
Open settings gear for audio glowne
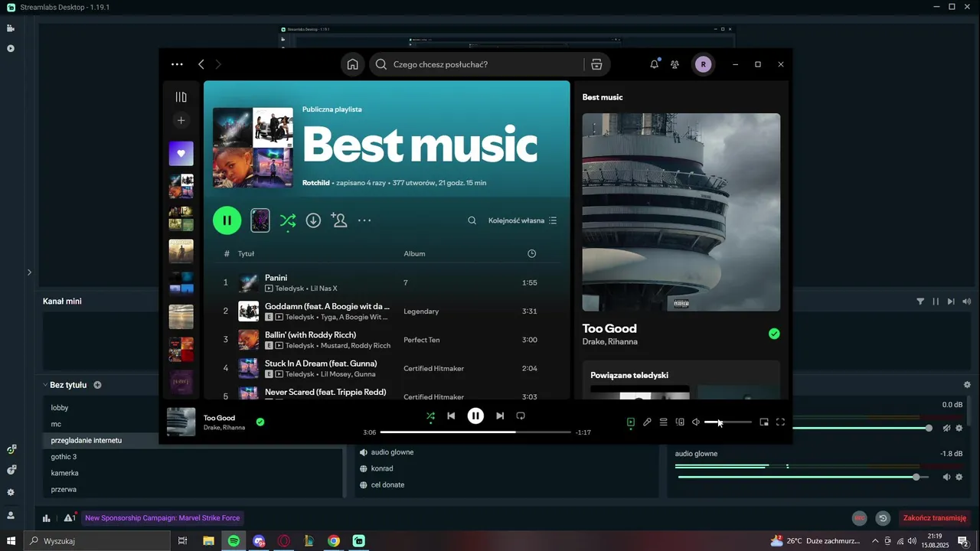click(959, 477)
